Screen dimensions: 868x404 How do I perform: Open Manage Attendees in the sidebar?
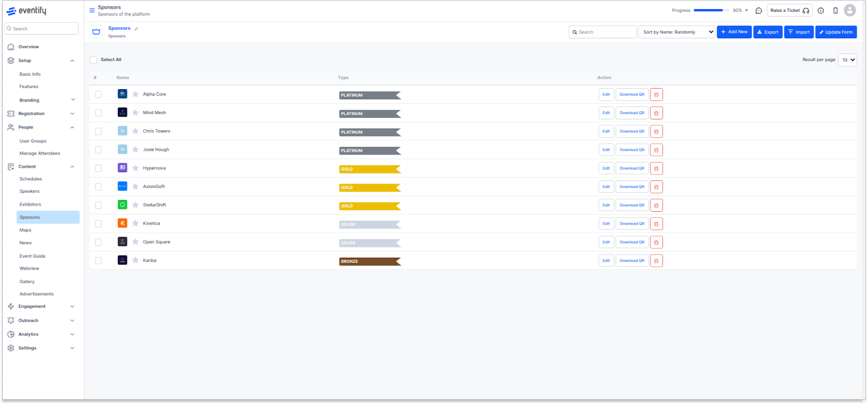[x=40, y=153]
